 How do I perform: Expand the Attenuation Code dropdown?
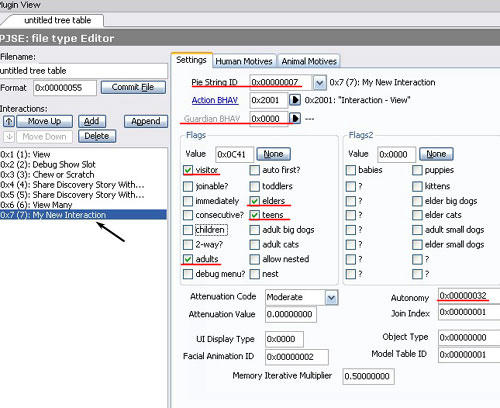331,298
